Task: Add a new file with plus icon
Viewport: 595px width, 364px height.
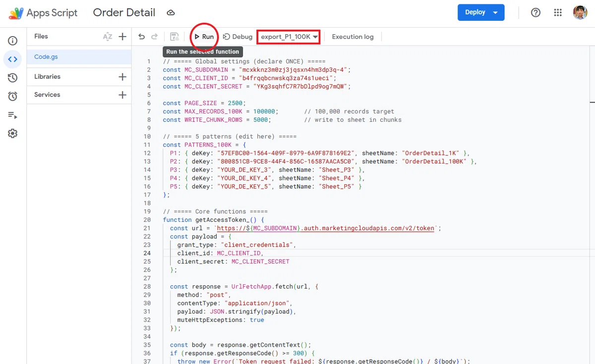Action: click(x=122, y=36)
